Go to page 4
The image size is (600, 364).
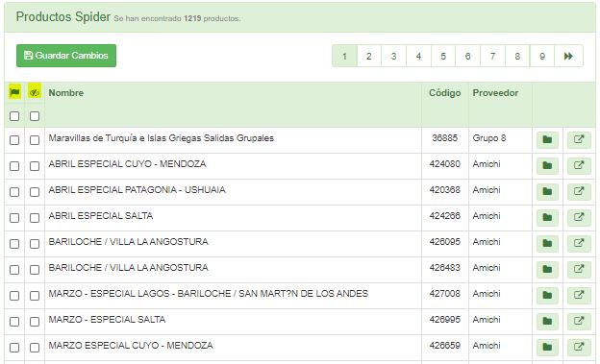point(418,57)
